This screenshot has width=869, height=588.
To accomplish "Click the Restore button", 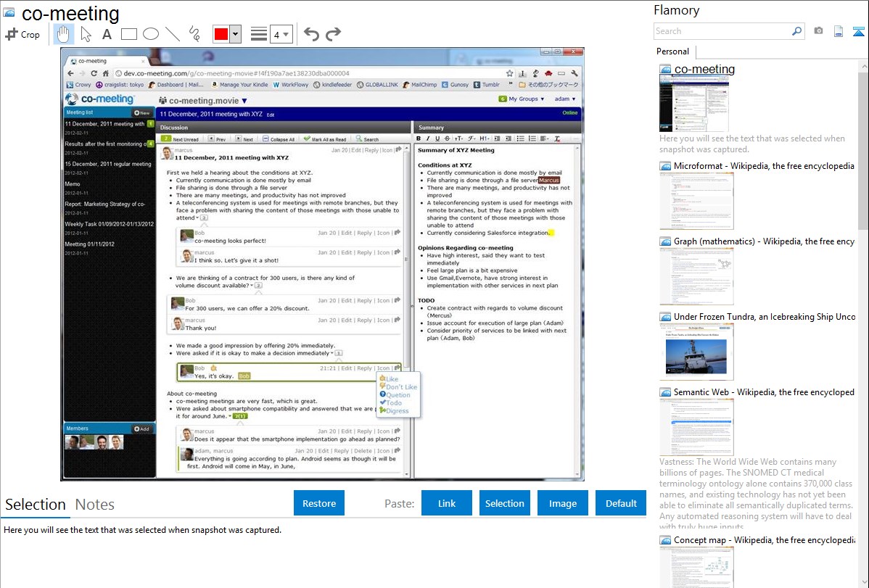I will tap(319, 503).
